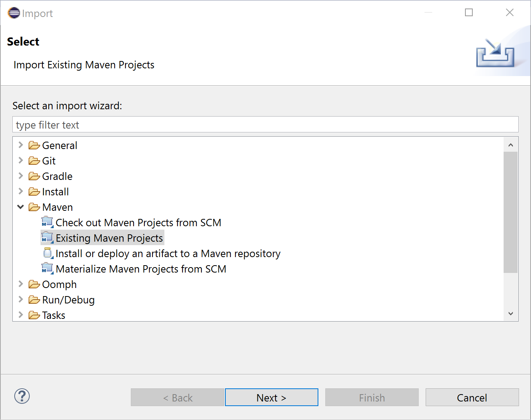Image resolution: width=531 pixels, height=420 pixels.
Task: Focus the type filter text field
Action: coord(265,125)
